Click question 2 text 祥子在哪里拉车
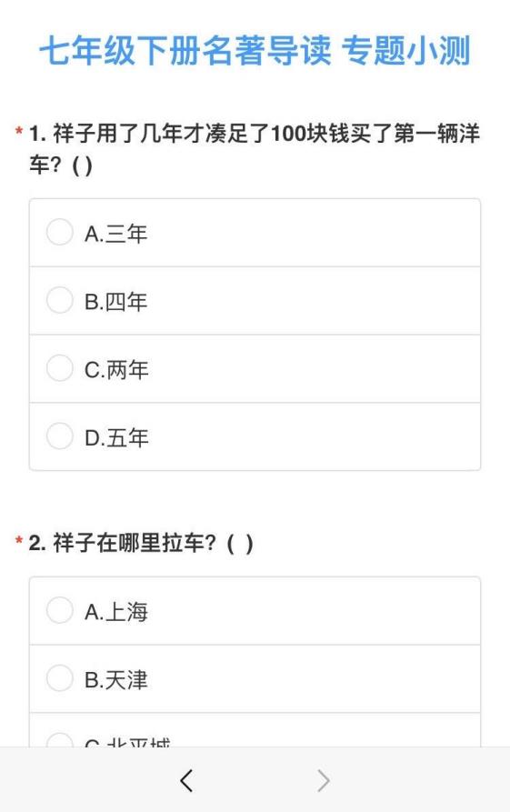 [x=141, y=543]
